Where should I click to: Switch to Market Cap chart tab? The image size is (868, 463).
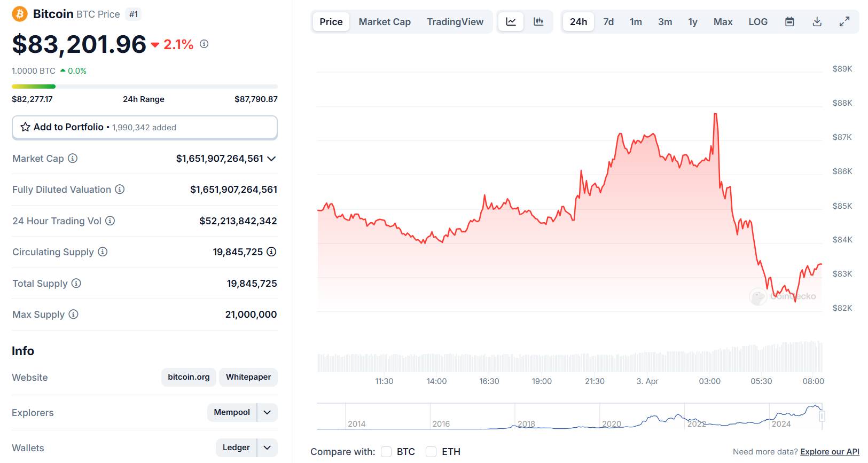pyautogui.click(x=385, y=22)
